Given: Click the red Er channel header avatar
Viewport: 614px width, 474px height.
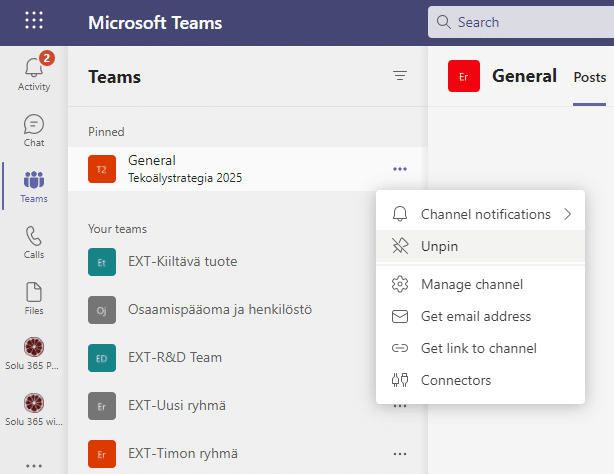Looking at the screenshot, I should tap(464, 76).
